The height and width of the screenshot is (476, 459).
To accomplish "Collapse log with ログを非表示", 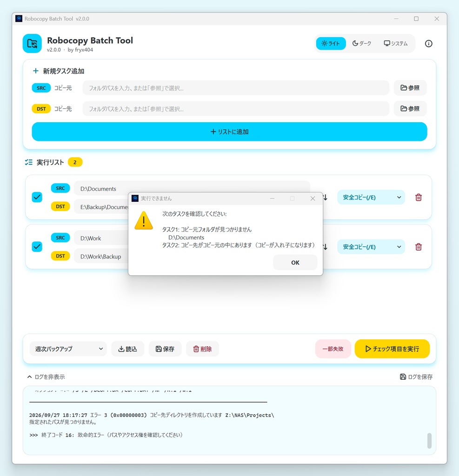I will 46,377.
